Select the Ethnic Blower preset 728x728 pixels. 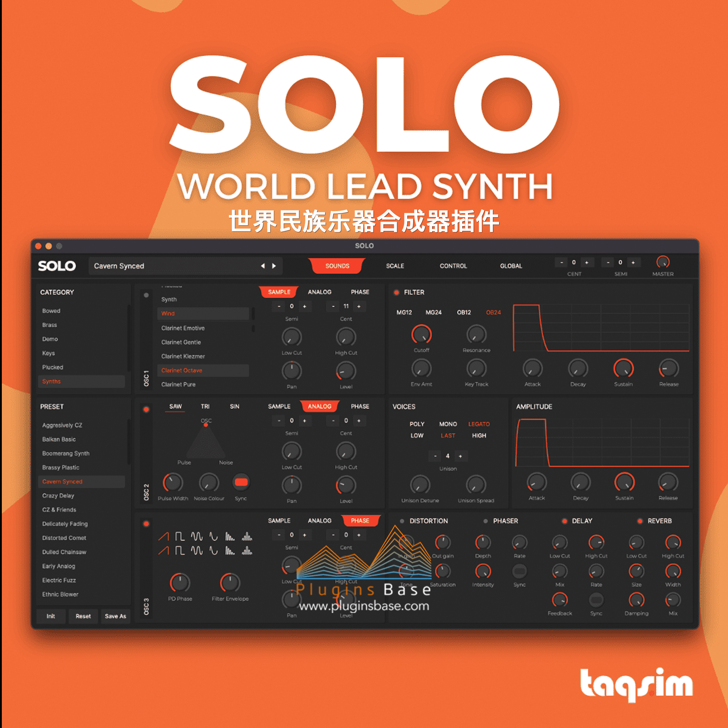click(82, 594)
